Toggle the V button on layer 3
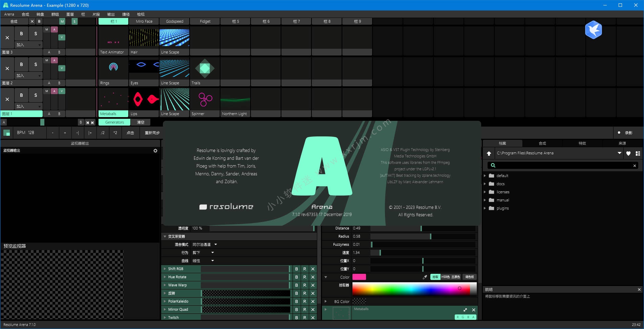Screen dimensions: 644x329 coord(62,37)
